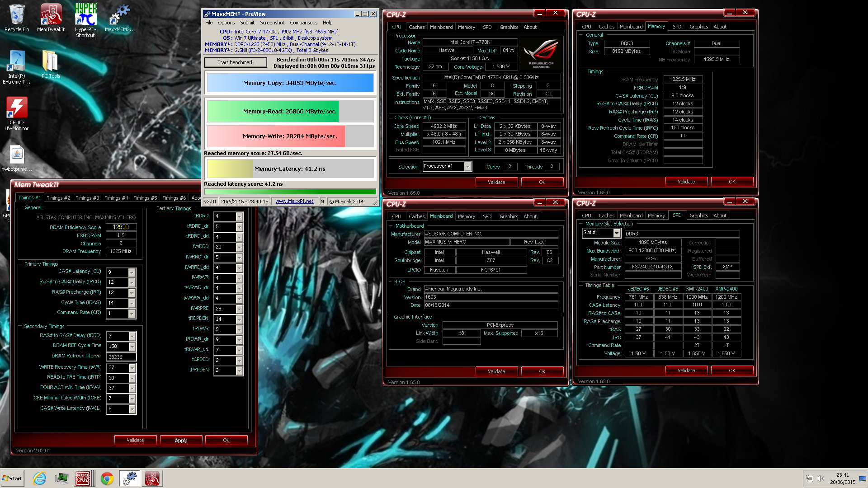This screenshot has width=868, height=488.
Task: Open the tWRRD dropdown arrow
Action: tap(239, 247)
